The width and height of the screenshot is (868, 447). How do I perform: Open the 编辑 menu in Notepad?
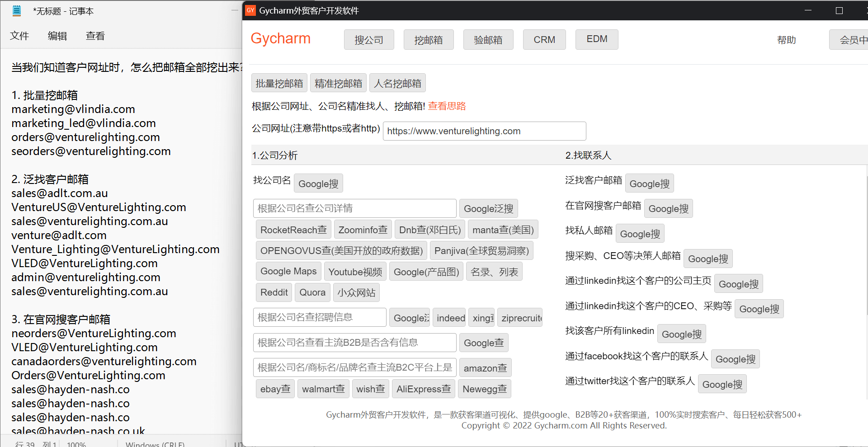click(x=57, y=36)
